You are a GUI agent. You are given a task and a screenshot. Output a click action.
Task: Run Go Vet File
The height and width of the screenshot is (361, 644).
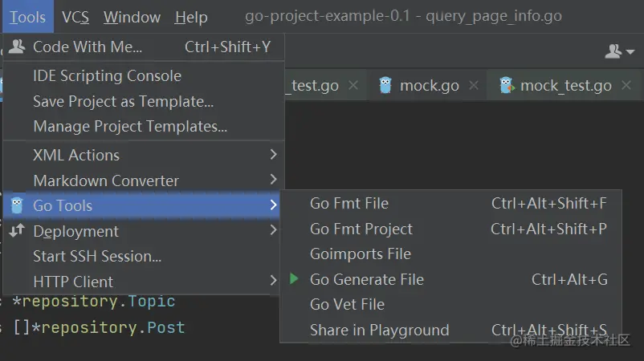(x=347, y=304)
